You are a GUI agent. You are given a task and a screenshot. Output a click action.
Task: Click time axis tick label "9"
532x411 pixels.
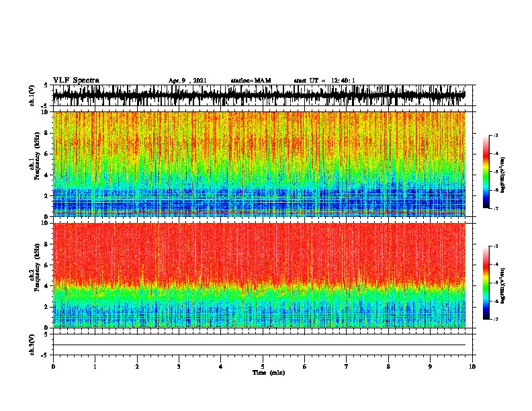coord(430,367)
